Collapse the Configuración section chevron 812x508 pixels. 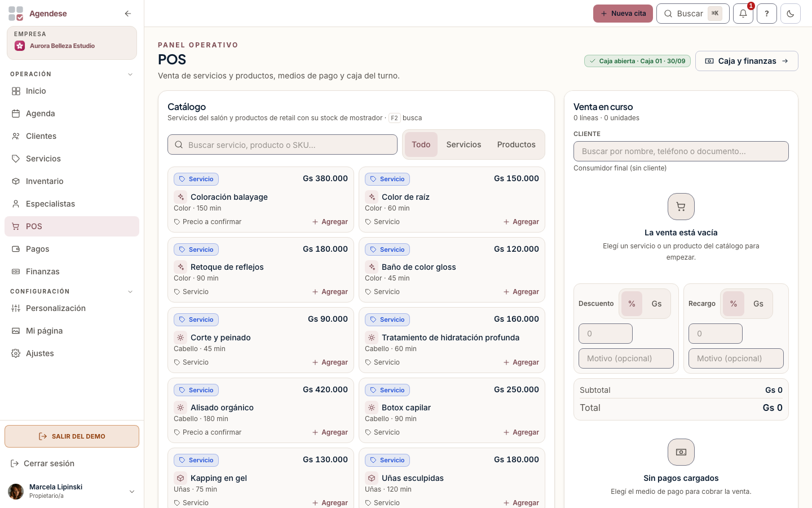pos(130,292)
